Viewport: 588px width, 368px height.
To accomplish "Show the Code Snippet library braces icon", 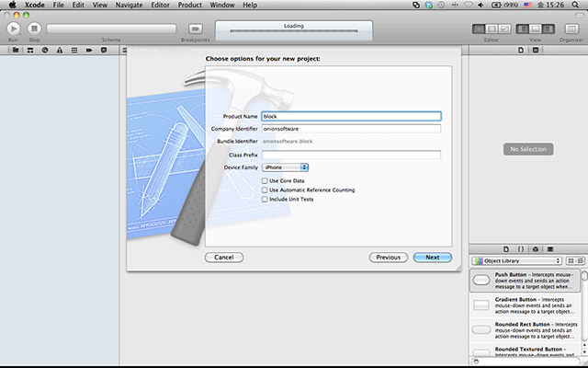I will [x=521, y=249].
